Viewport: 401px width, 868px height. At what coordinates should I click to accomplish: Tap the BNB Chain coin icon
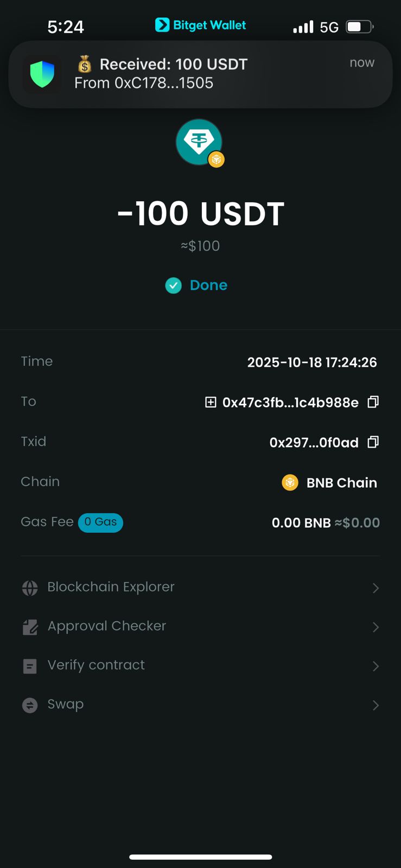click(x=290, y=482)
